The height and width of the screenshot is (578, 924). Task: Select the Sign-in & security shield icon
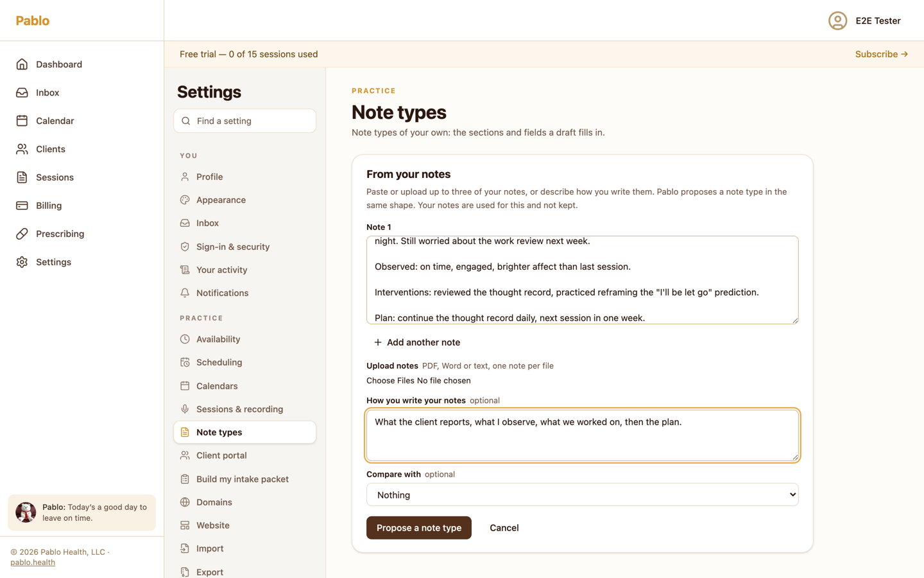(x=185, y=247)
